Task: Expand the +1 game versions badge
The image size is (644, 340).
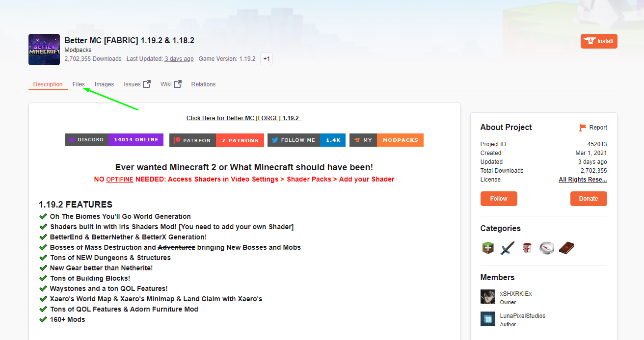Action: click(x=267, y=58)
